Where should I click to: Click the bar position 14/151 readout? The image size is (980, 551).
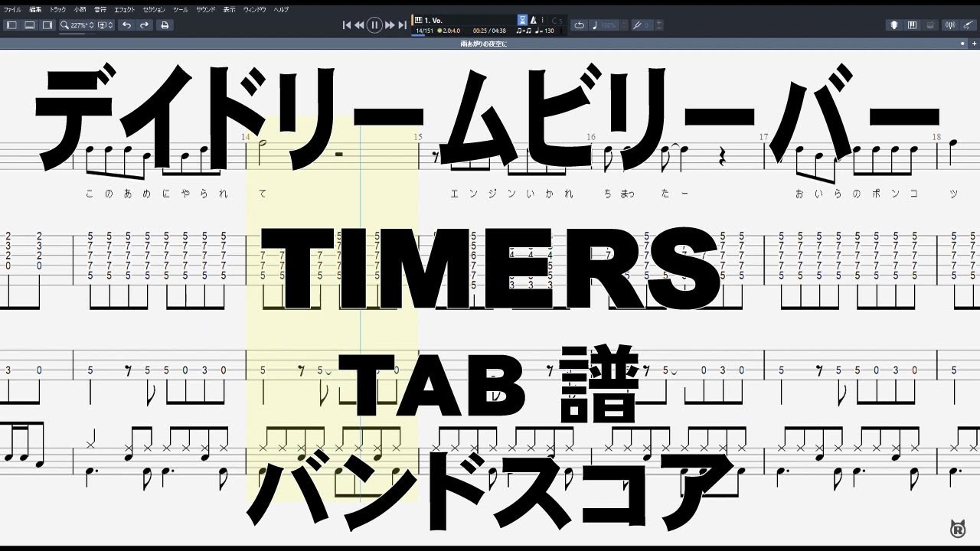[x=423, y=31]
